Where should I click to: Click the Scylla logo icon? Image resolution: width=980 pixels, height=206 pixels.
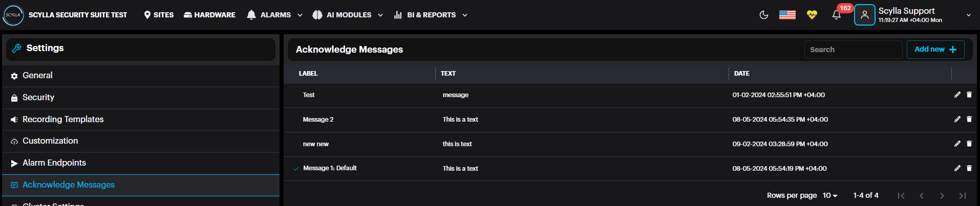[13, 15]
